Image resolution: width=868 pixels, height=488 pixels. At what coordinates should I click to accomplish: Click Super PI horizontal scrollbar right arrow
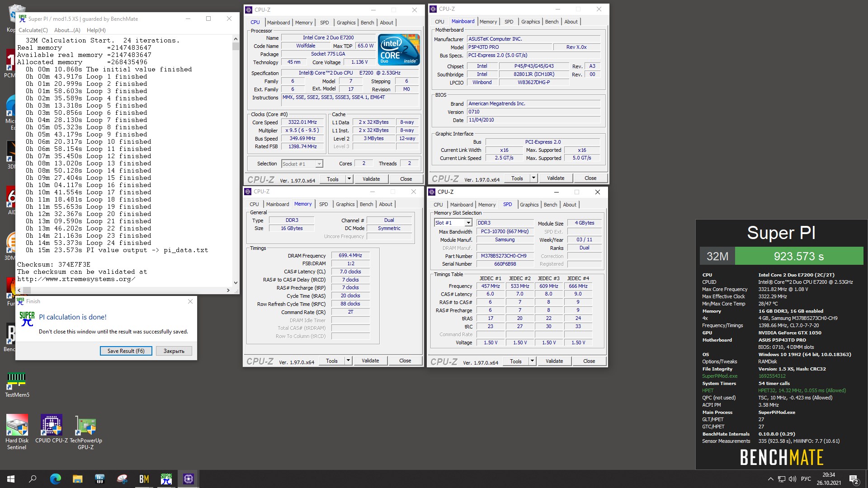[228, 290]
